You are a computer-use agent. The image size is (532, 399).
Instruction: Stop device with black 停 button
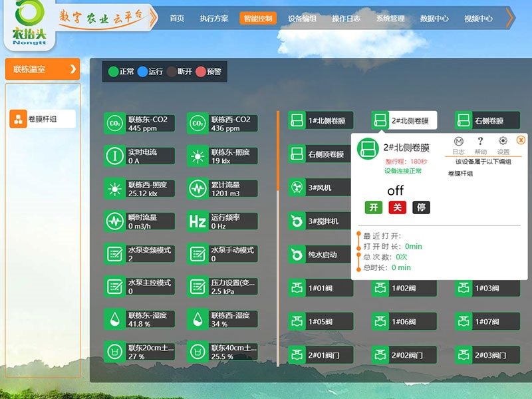(421, 207)
